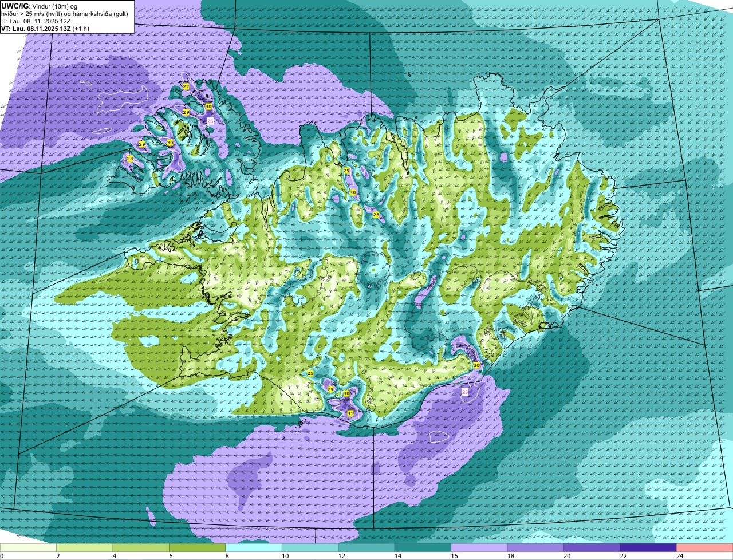Click the legend tick label "16"

click(454, 556)
